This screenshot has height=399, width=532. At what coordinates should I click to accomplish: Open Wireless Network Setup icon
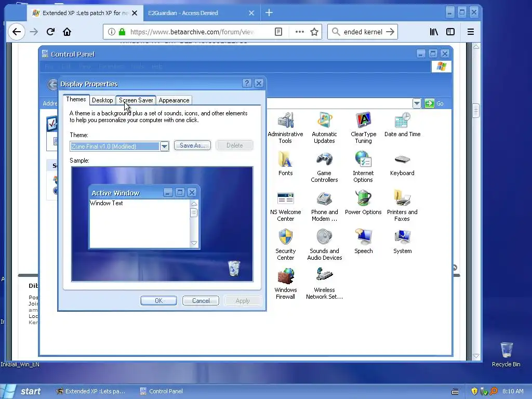[x=324, y=284]
